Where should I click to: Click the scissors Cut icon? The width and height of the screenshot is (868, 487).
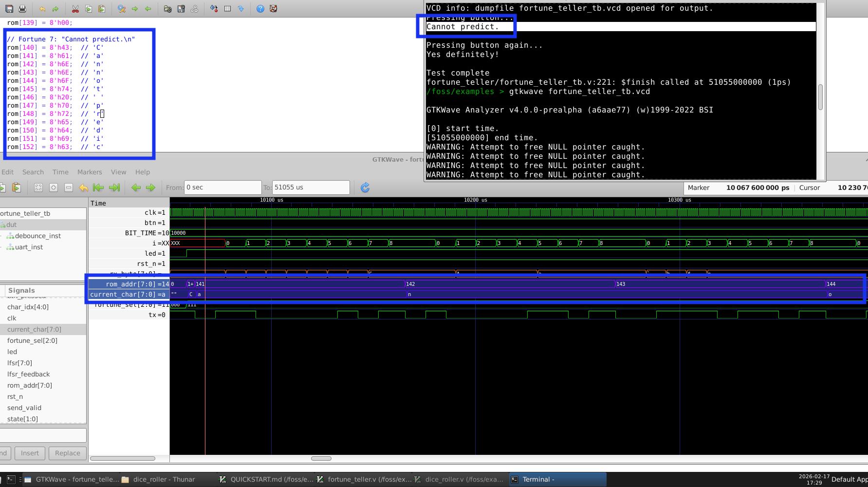tap(75, 9)
